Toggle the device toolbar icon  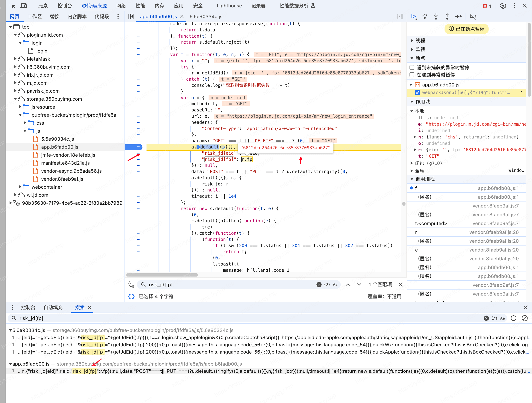click(x=24, y=6)
